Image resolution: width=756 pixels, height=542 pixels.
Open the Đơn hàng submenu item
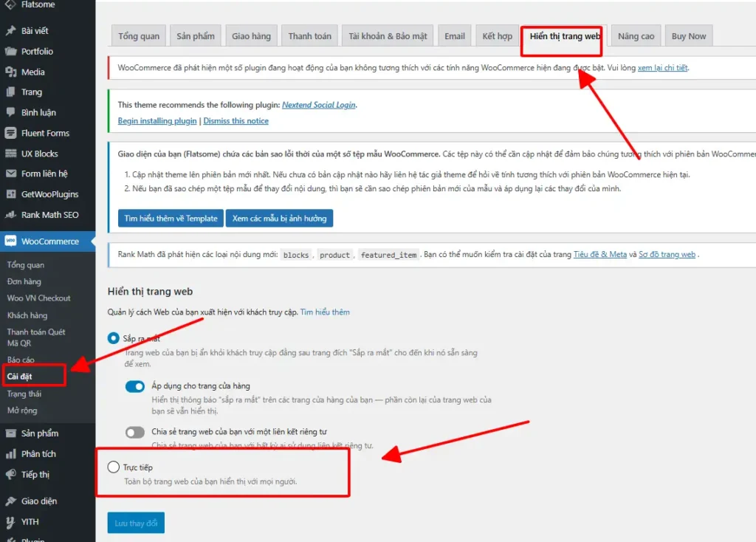point(24,281)
